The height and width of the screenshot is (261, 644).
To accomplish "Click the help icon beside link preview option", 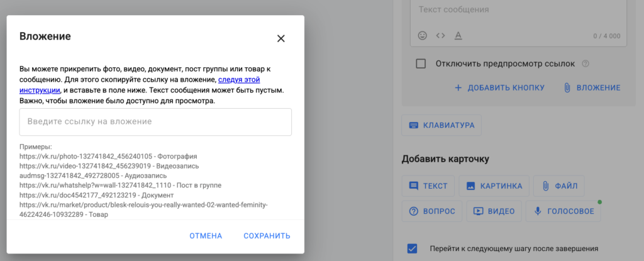I will coord(586,64).
